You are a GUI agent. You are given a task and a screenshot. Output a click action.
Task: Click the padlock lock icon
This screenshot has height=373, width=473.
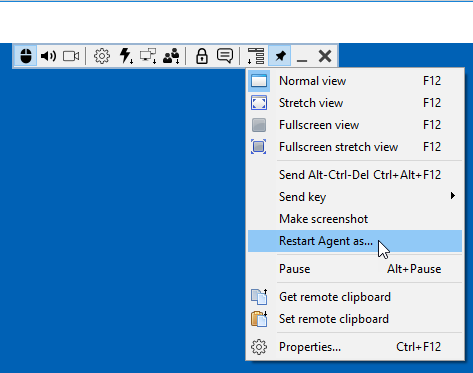202,56
